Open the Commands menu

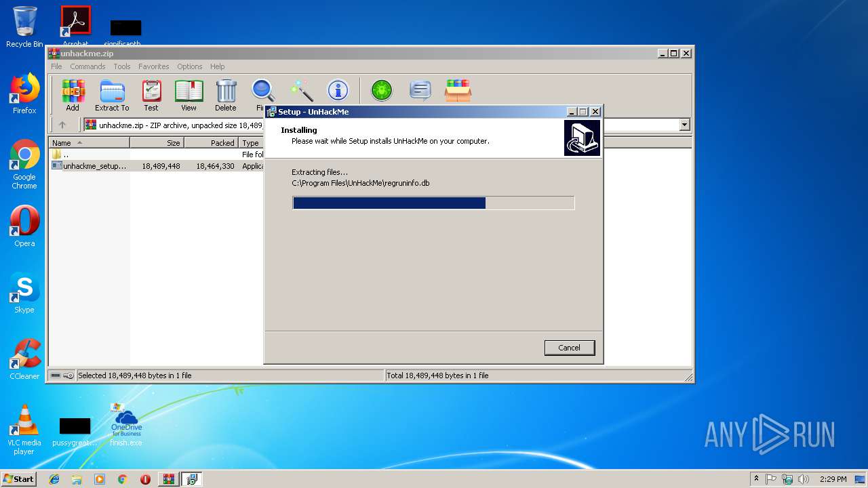tap(87, 66)
